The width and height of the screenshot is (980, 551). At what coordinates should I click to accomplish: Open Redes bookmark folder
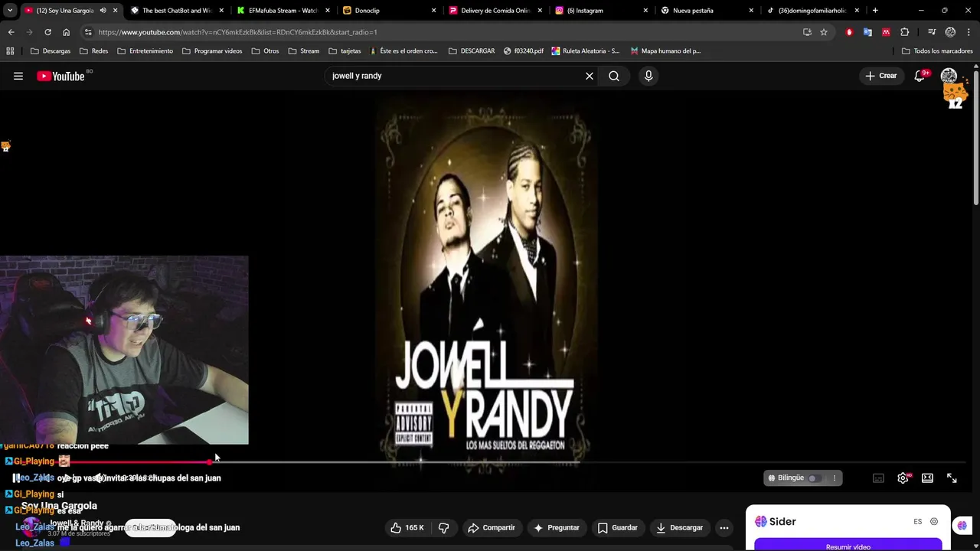[93, 51]
